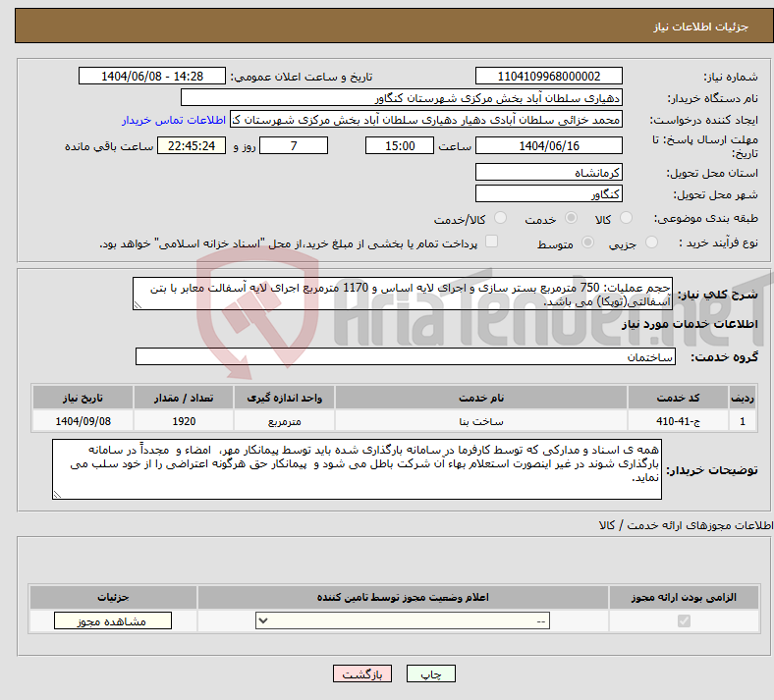Click the remaining days field showing 7

294,145
